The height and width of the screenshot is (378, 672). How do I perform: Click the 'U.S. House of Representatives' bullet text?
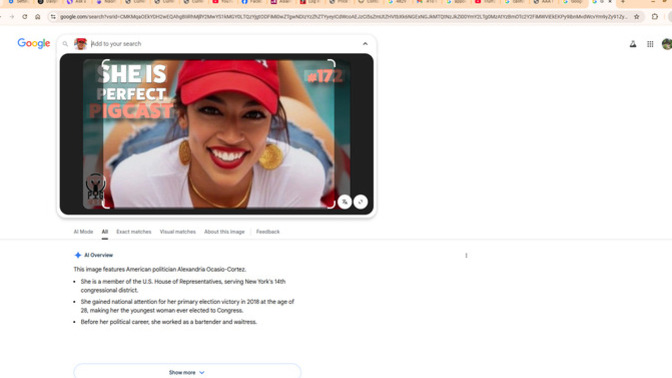click(x=183, y=286)
